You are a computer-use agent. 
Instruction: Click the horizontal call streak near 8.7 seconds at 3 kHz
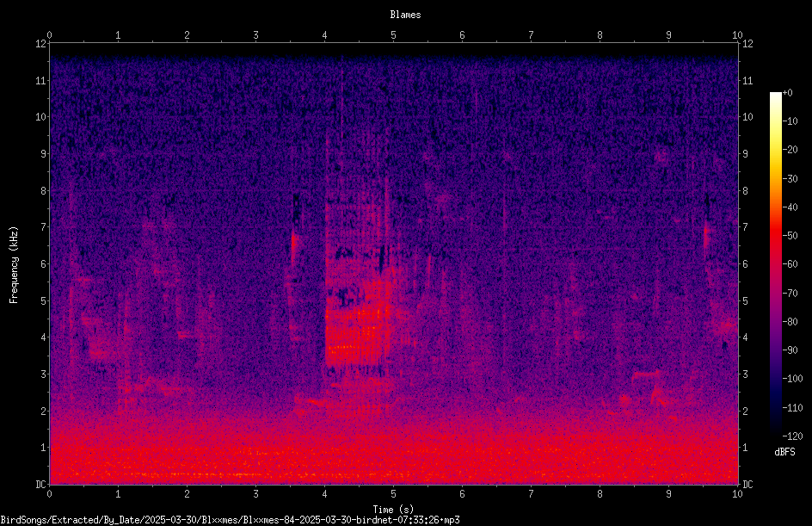646,374
